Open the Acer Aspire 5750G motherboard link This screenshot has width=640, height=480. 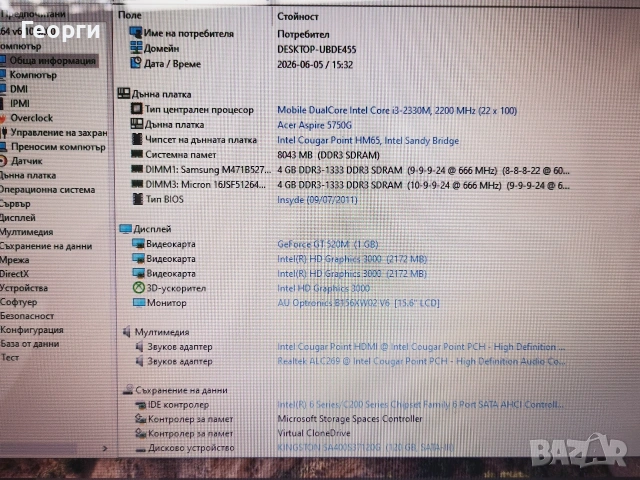coord(314,125)
